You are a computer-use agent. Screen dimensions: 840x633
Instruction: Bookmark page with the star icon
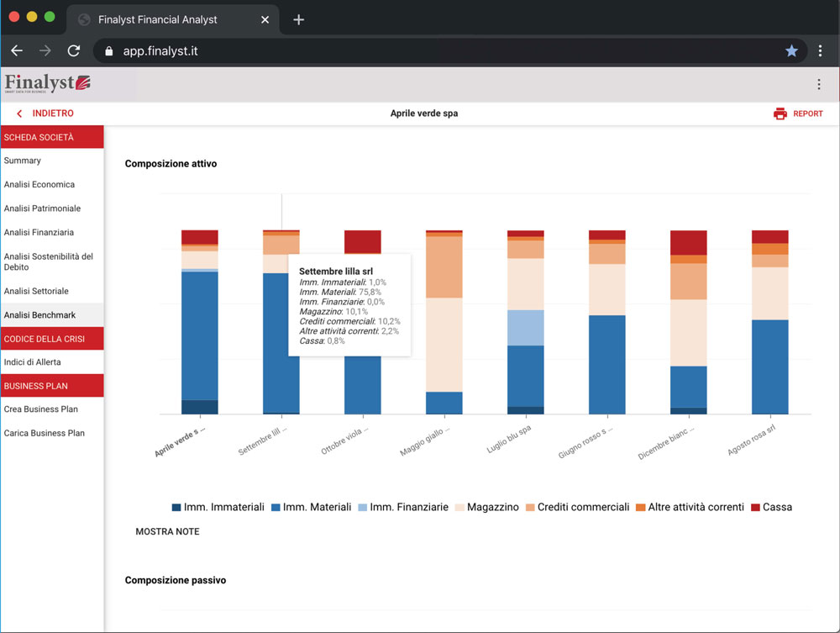791,51
